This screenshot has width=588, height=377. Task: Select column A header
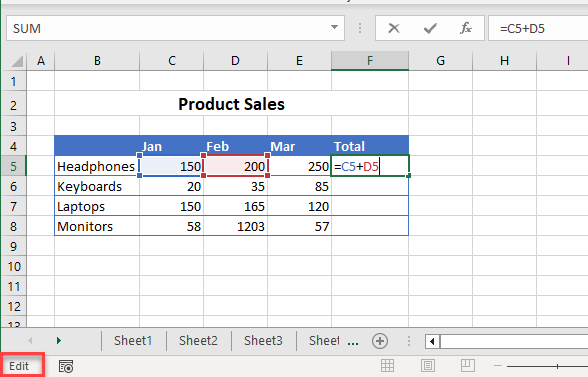click(x=41, y=61)
